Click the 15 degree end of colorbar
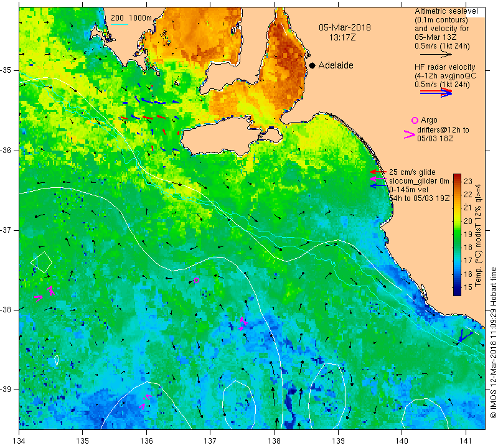Screen dimensions: 498x448 (457, 291)
